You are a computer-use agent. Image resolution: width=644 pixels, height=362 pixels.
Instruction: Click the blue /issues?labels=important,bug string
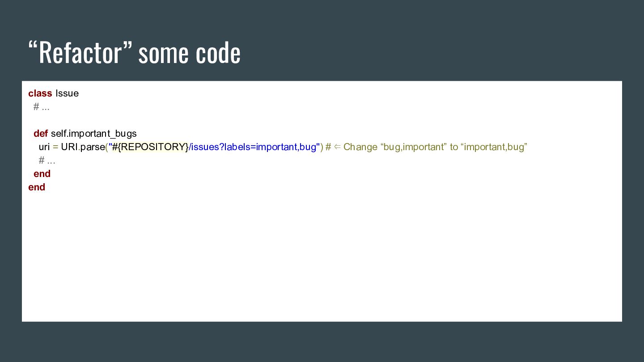(253, 147)
